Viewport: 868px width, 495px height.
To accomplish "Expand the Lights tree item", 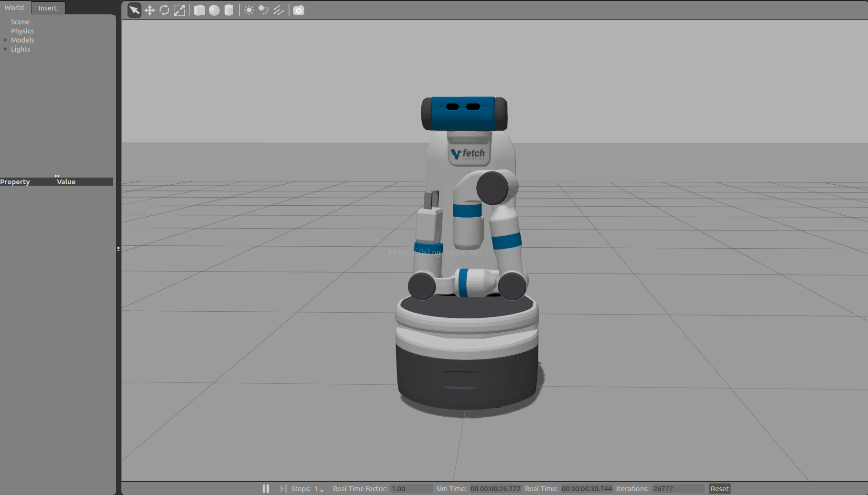I will 6,49.
